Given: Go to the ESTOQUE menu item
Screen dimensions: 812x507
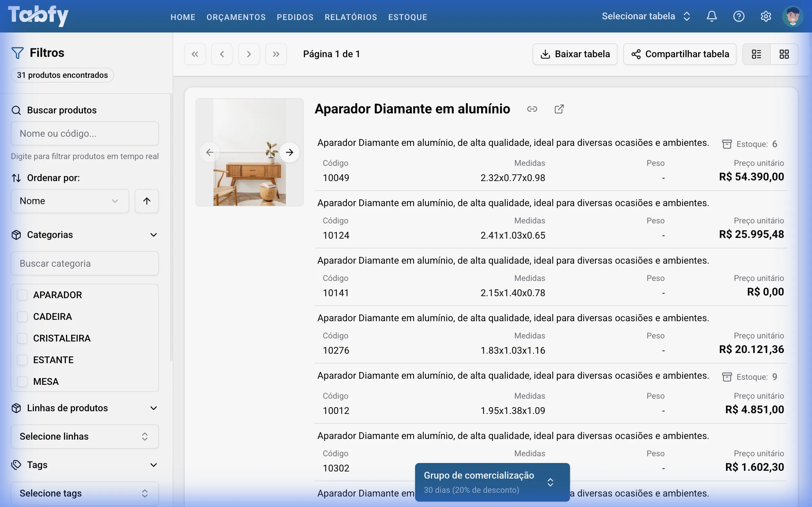Looking at the screenshot, I should point(407,17).
